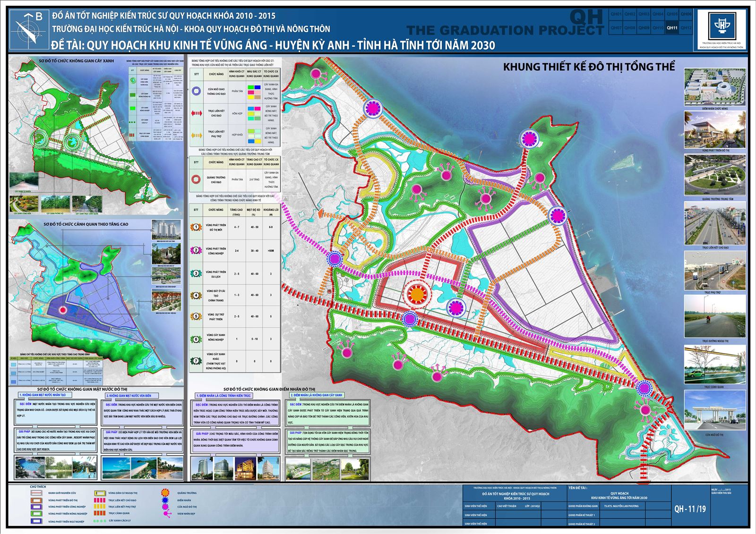
Task: Click the blue 'Điểm nhấn' legend icon
Action: pos(165,500)
